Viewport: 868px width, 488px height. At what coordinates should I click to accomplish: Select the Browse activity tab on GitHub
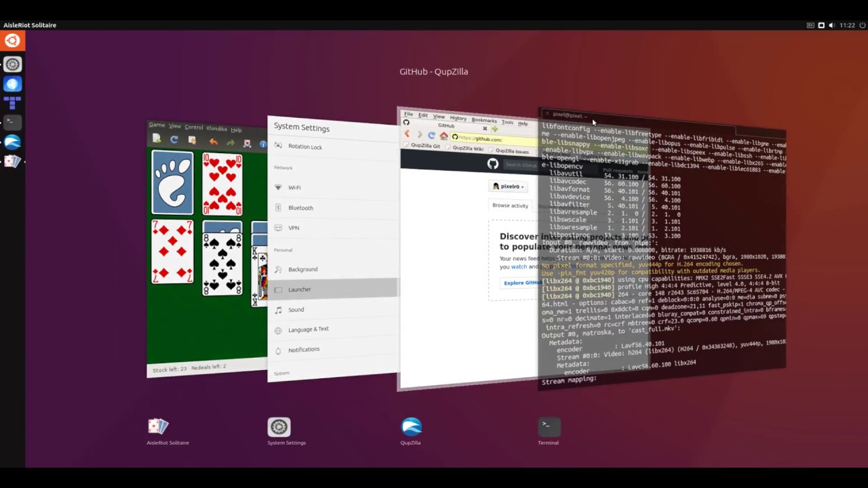[x=510, y=205]
